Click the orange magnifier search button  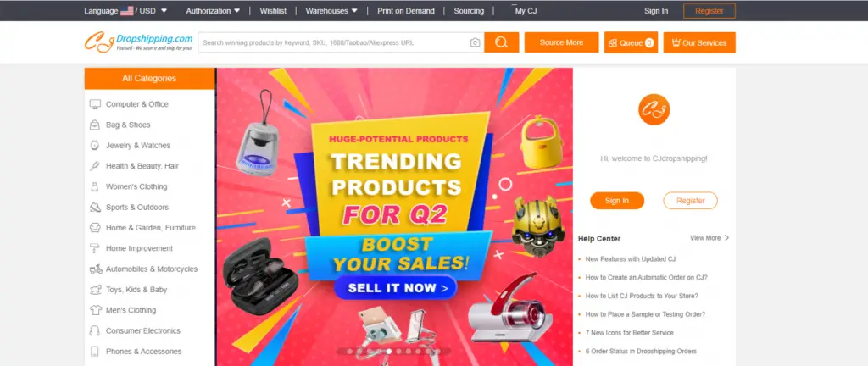pyautogui.click(x=502, y=42)
